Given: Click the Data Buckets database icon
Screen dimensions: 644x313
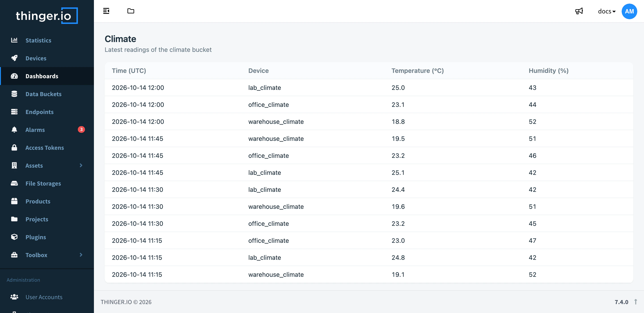Looking at the screenshot, I should tap(14, 94).
